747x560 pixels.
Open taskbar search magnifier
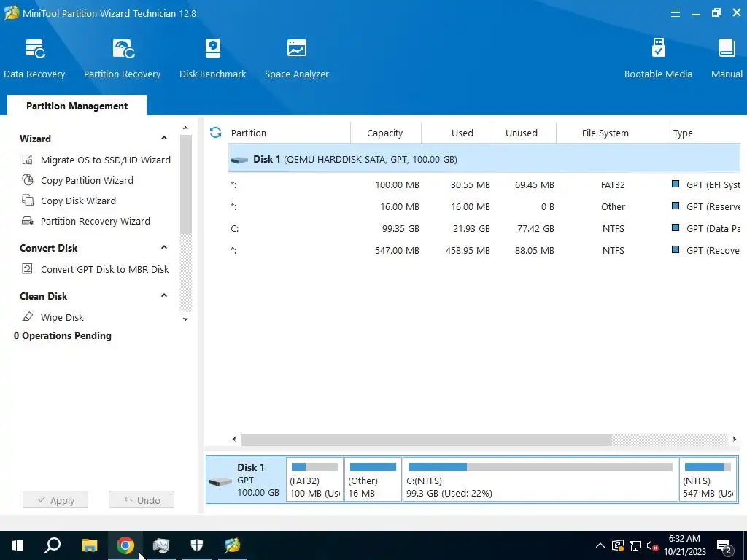tap(53, 545)
